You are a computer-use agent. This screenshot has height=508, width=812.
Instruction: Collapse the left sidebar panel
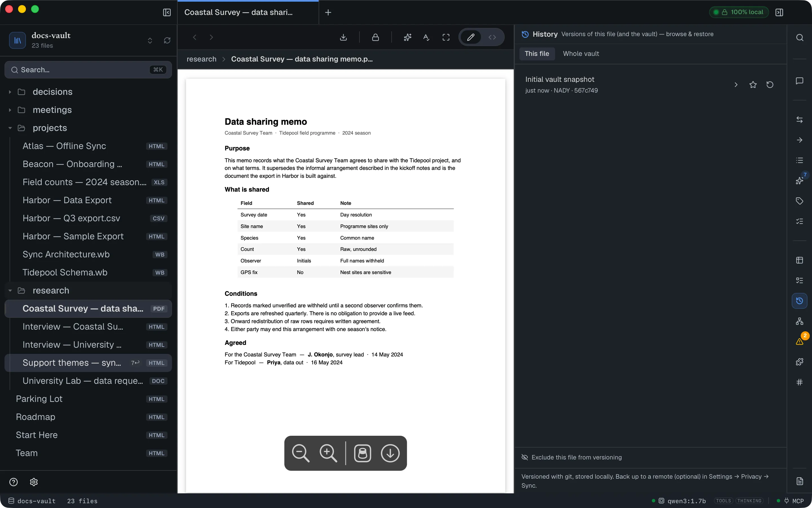[167, 12]
